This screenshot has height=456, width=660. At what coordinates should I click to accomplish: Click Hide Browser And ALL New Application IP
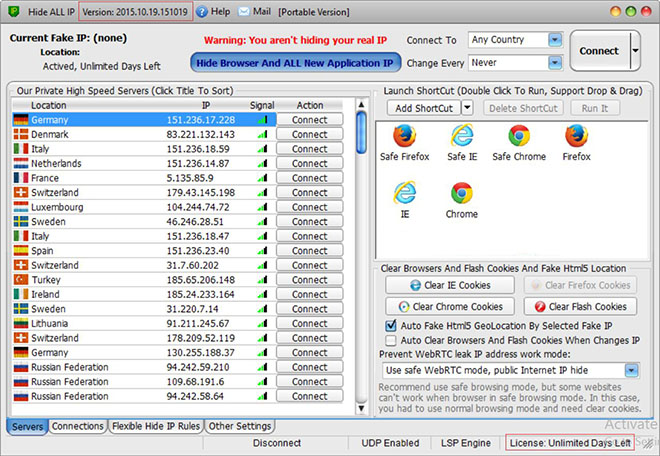pos(295,63)
